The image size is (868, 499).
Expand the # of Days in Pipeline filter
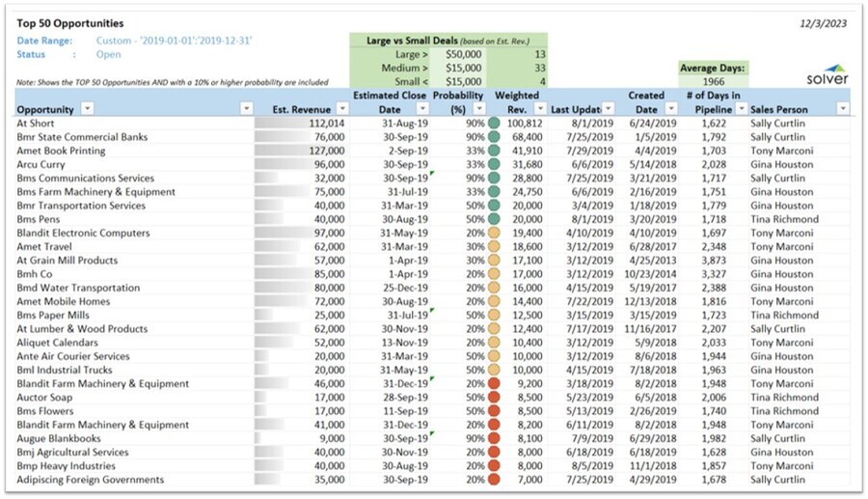[739, 110]
